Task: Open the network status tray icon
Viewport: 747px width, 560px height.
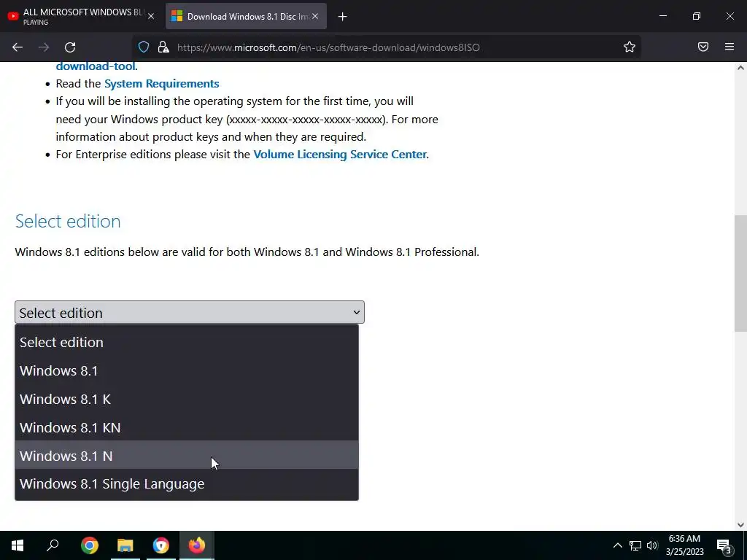Action: [635, 545]
